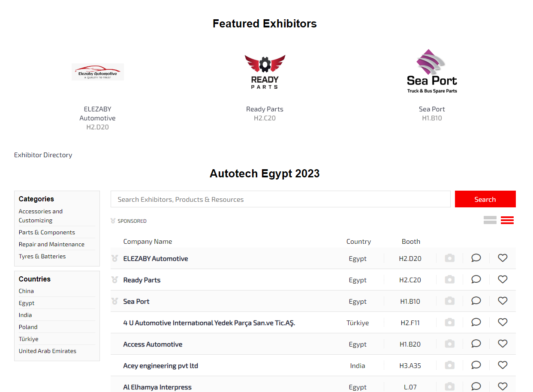Favorite Sea Port with the heart icon

[503, 301]
